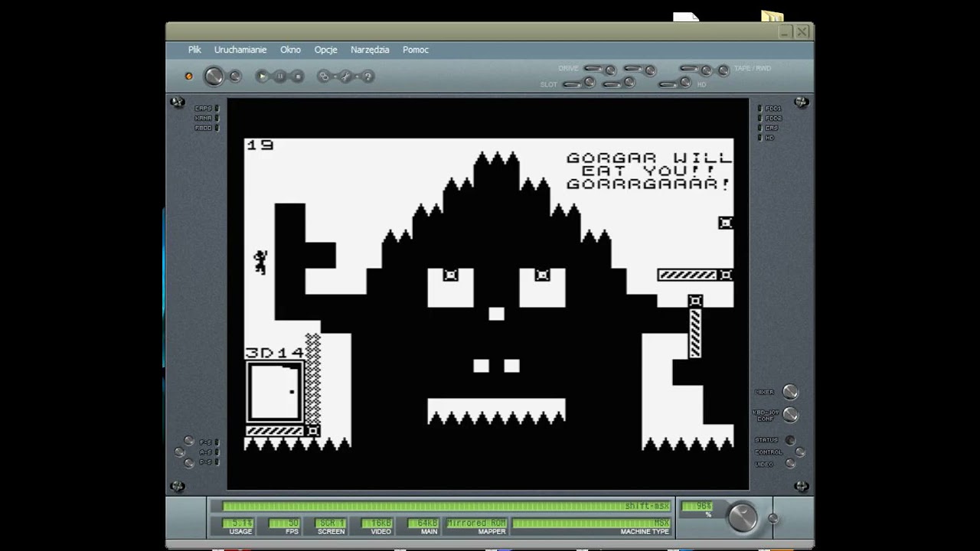The height and width of the screenshot is (551, 980).
Task: Open the Plik menu
Action: point(194,50)
